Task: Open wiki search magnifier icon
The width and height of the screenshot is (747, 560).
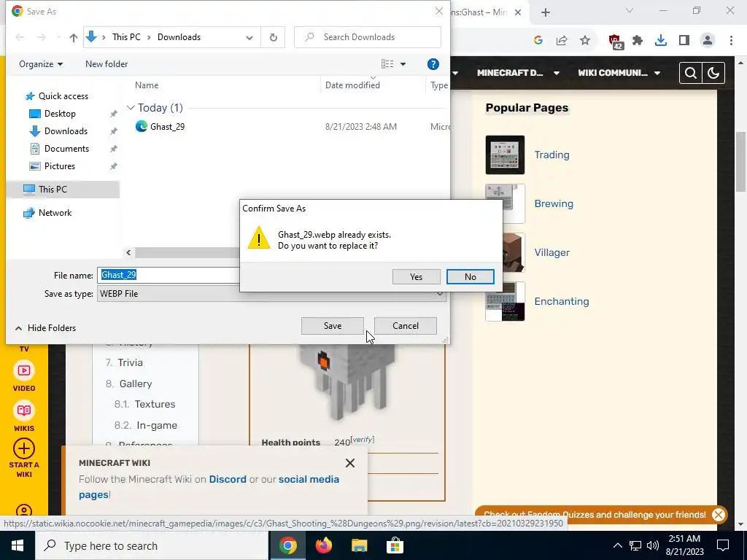Action: (x=691, y=73)
